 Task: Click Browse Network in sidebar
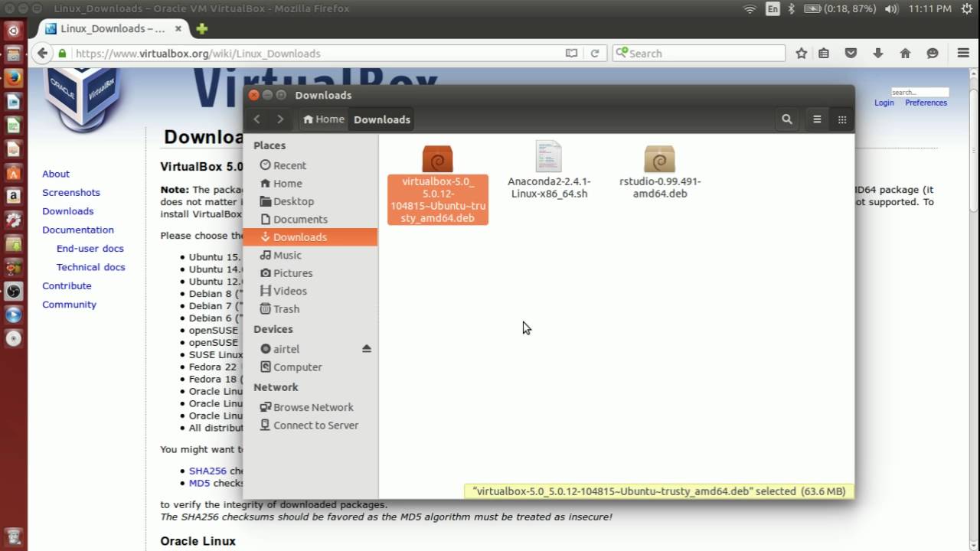[310, 407]
